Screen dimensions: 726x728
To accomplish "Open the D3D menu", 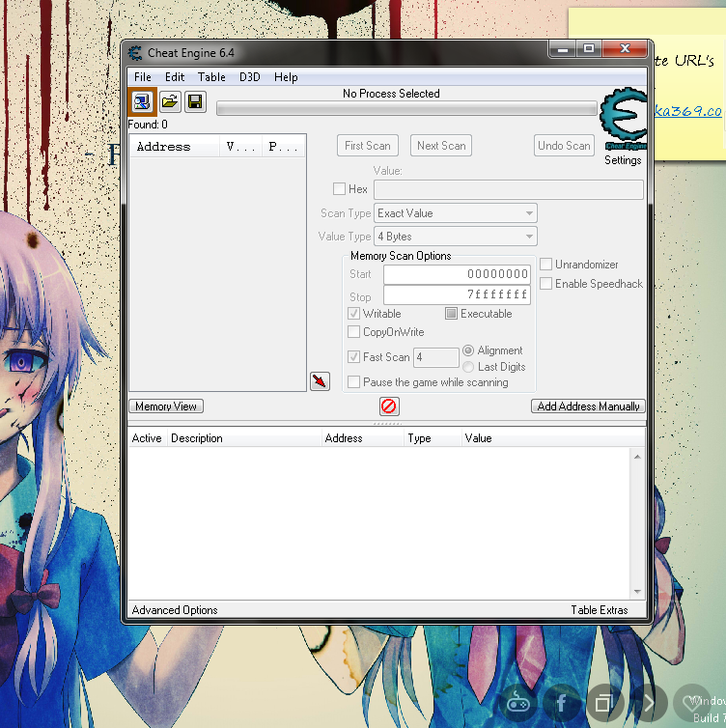I will pyautogui.click(x=250, y=77).
